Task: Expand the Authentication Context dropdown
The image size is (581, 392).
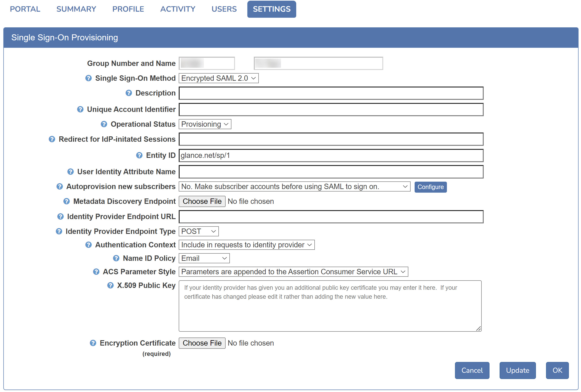Action: pos(246,245)
